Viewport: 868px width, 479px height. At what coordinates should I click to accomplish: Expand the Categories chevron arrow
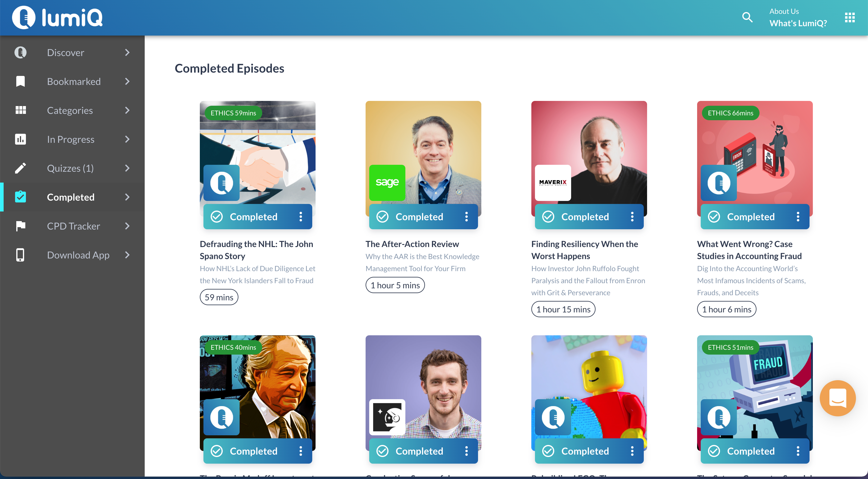(x=127, y=110)
